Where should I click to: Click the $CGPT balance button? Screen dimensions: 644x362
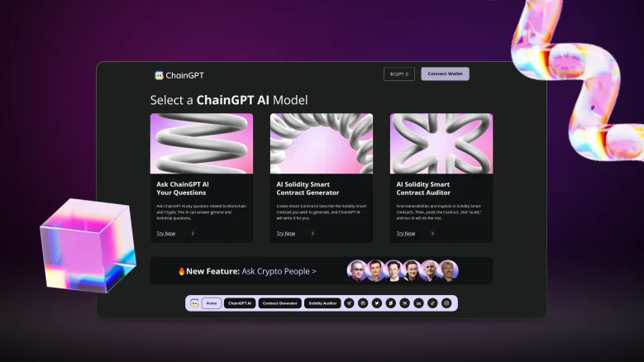(399, 74)
